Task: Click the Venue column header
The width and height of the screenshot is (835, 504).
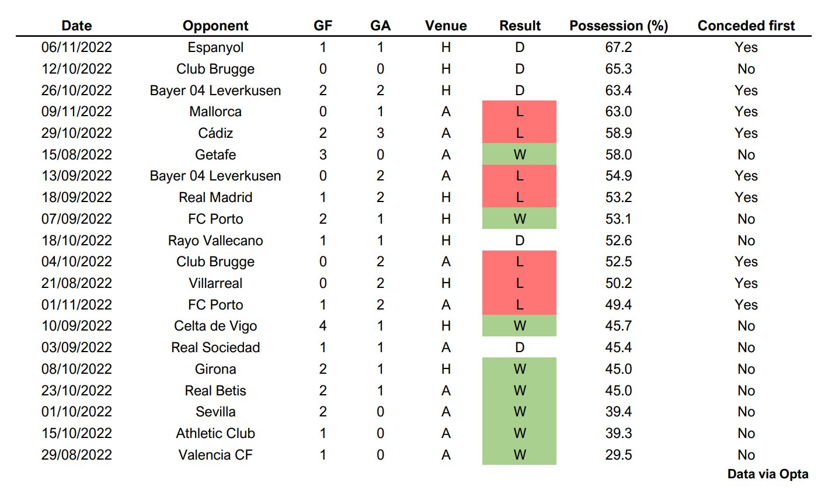Action: tap(446, 26)
